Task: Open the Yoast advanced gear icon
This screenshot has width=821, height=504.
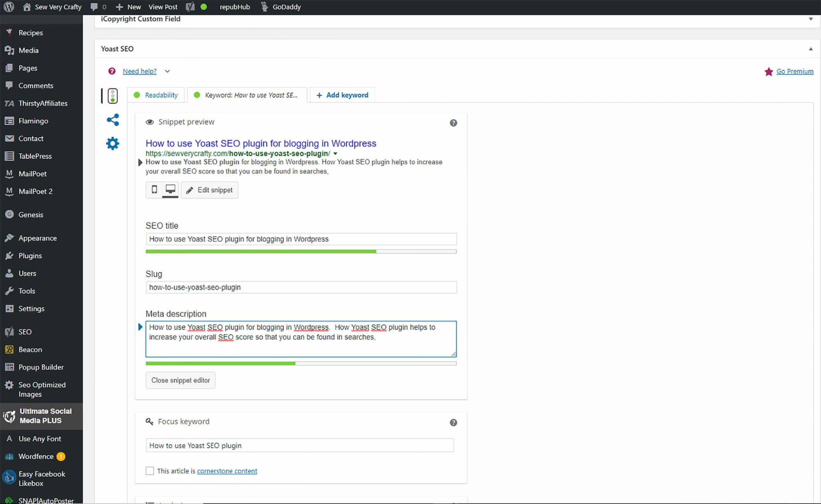Action: point(113,143)
